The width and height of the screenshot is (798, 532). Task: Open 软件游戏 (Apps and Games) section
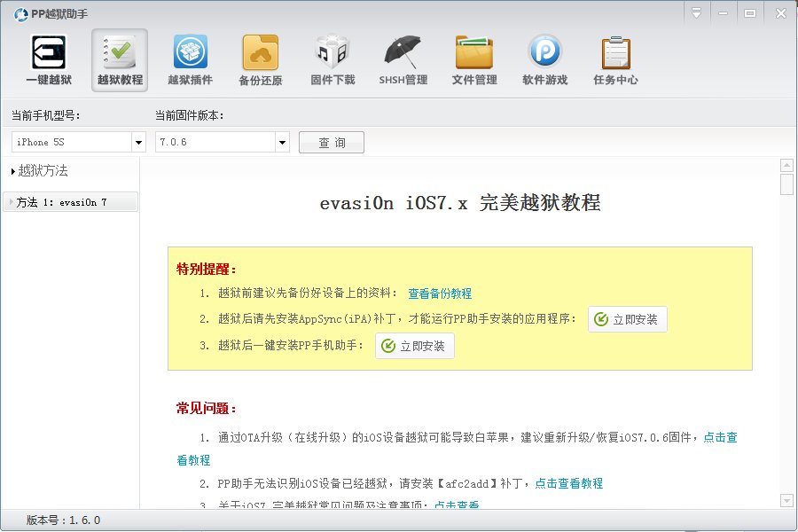click(544, 59)
